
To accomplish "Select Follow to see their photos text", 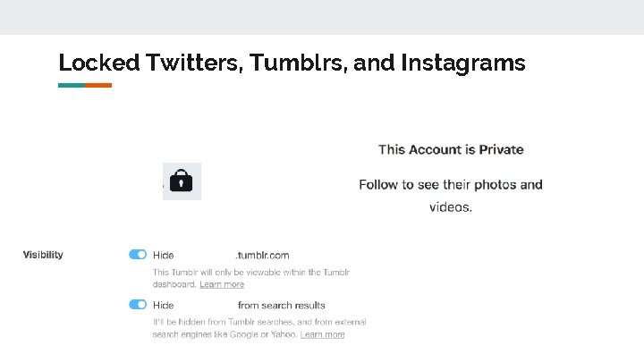I will (451, 185).
